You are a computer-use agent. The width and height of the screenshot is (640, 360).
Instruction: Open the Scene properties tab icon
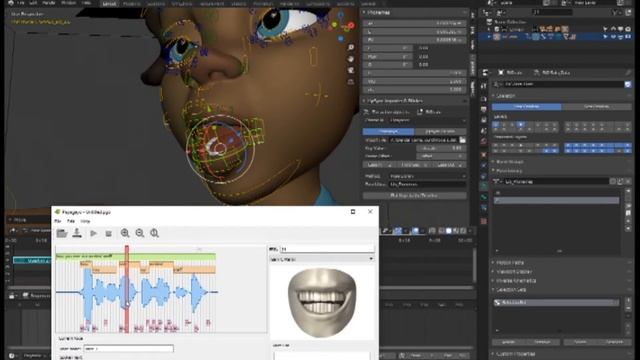point(484,131)
